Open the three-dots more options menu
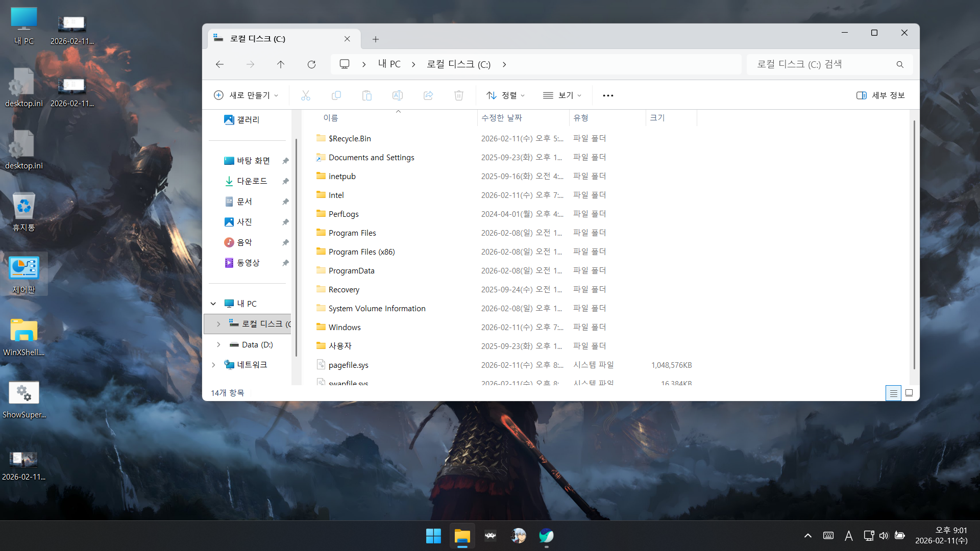Screen dimensions: 980x551 click(x=608, y=95)
